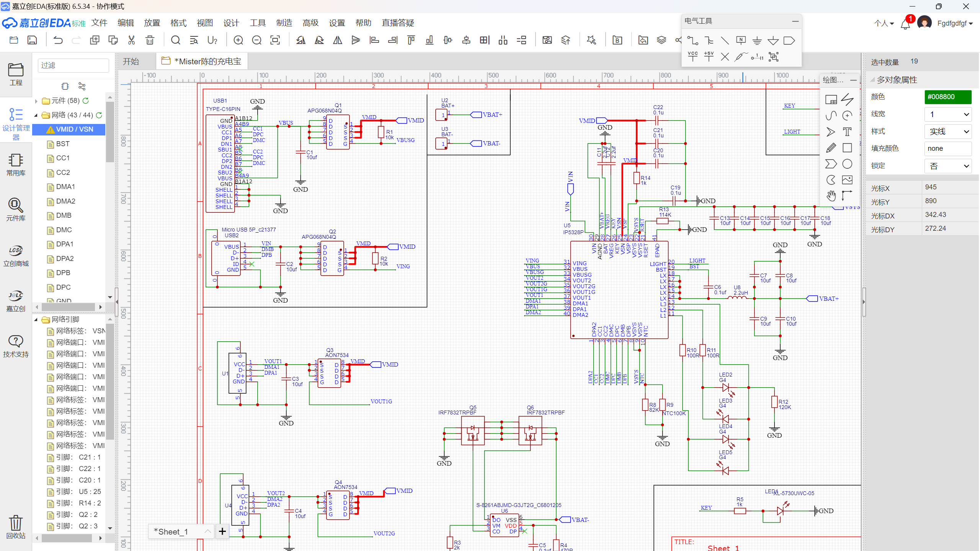This screenshot has width=980, height=551.
Task: Place a VCC power flag
Action: click(693, 57)
